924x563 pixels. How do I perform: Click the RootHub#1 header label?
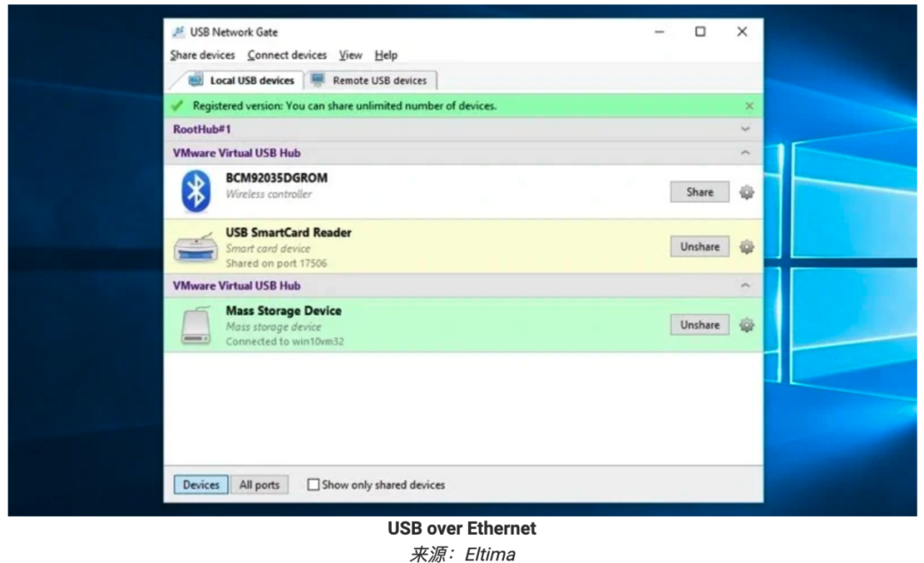point(202,129)
